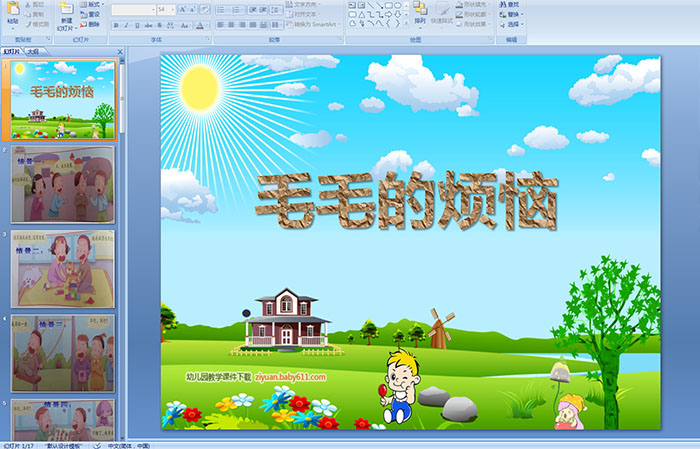Switch to the Slides (幻灯片) tab
This screenshot has height=449, width=700.
[x=11, y=49]
